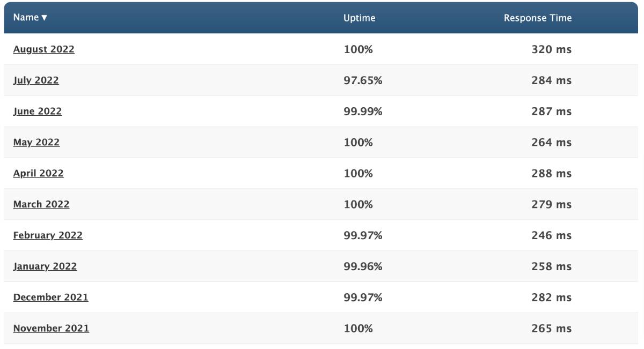The image size is (644, 349).
Task: Select the 99.99% uptime value for June
Action: 363,112
